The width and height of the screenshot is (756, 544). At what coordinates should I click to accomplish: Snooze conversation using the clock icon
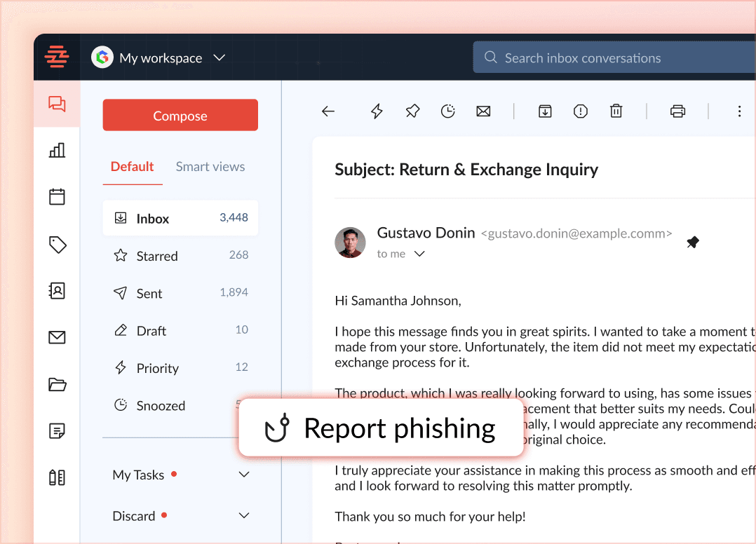point(448,111)
